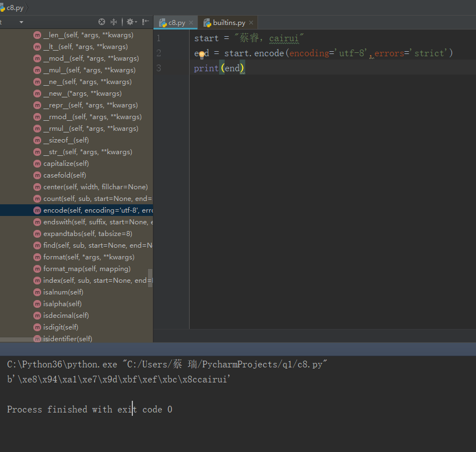Select the endswith method entry
The image size is (476, 452).
point(93,222)
